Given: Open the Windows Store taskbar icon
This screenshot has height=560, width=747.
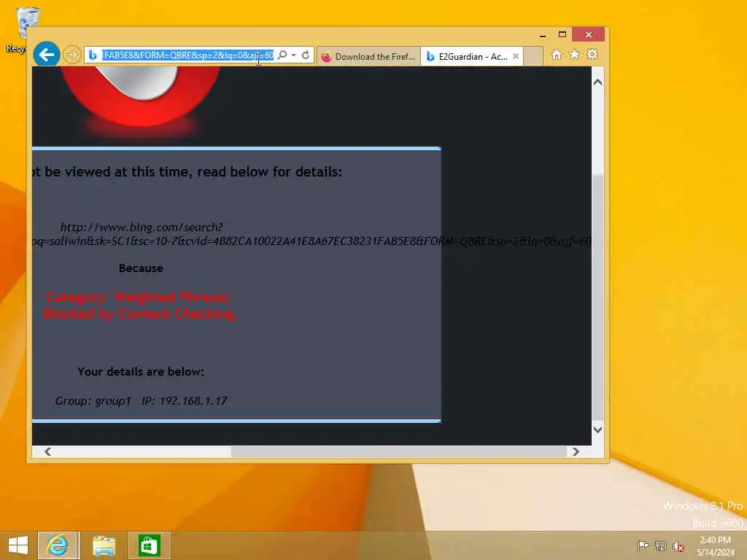Looking at the screenshot, I should click(x=149, y=545).
